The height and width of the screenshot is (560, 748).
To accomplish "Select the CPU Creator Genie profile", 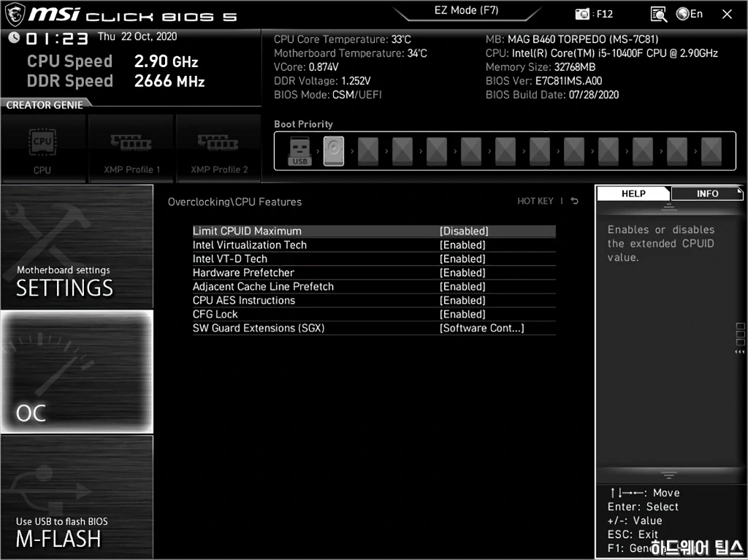I will (x=42, y=148).
